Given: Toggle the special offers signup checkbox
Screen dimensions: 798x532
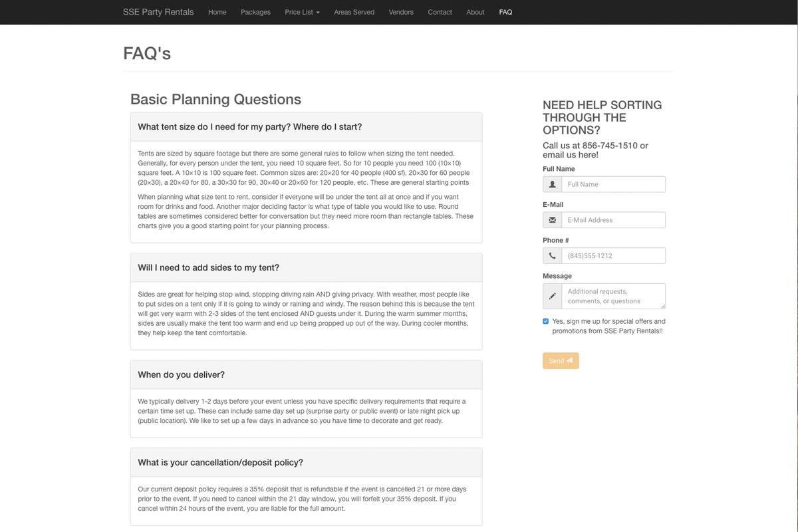Looking at the screenshot, I should [x=546, y=321].
